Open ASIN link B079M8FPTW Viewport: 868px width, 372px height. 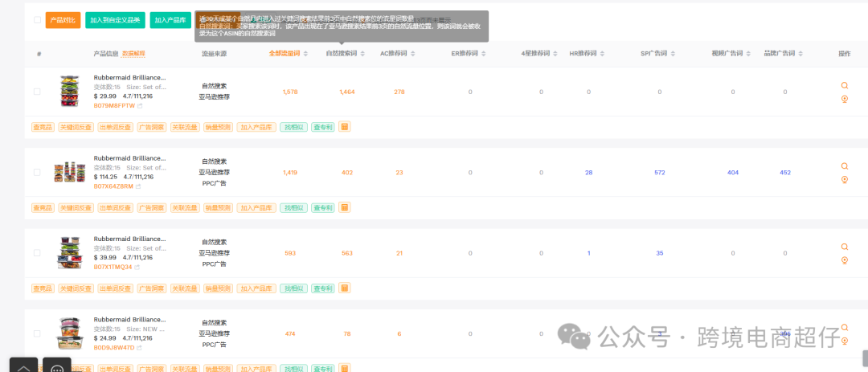pyautogui.click(x=114, y=106)
